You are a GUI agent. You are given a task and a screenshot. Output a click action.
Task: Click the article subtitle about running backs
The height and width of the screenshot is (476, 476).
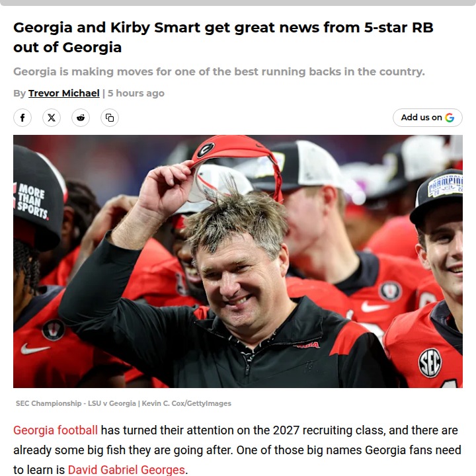coord(219,71)
